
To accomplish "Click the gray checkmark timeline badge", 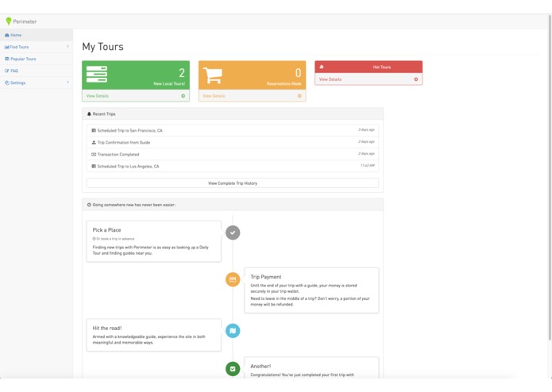I will [233, 233].
